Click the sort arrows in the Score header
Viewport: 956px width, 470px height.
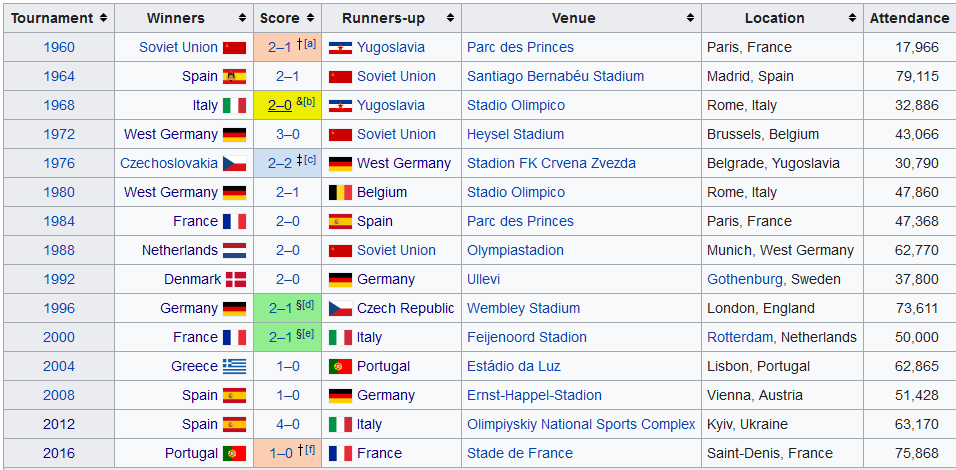311,18
